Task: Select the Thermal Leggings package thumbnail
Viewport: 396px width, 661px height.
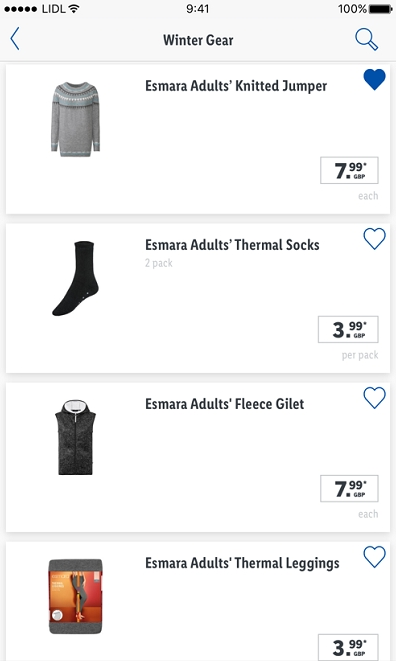Action: pos(75,597)
